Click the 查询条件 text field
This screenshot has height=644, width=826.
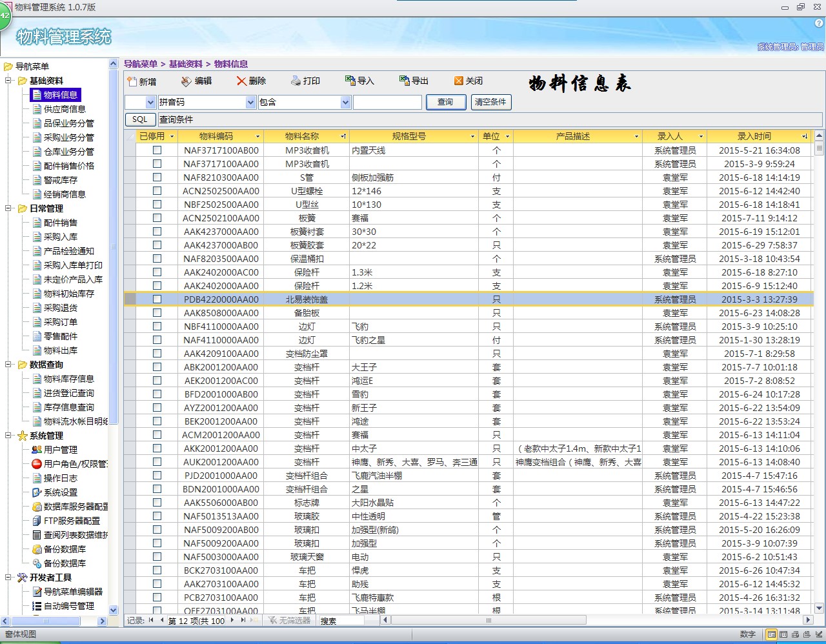[490, 119]
